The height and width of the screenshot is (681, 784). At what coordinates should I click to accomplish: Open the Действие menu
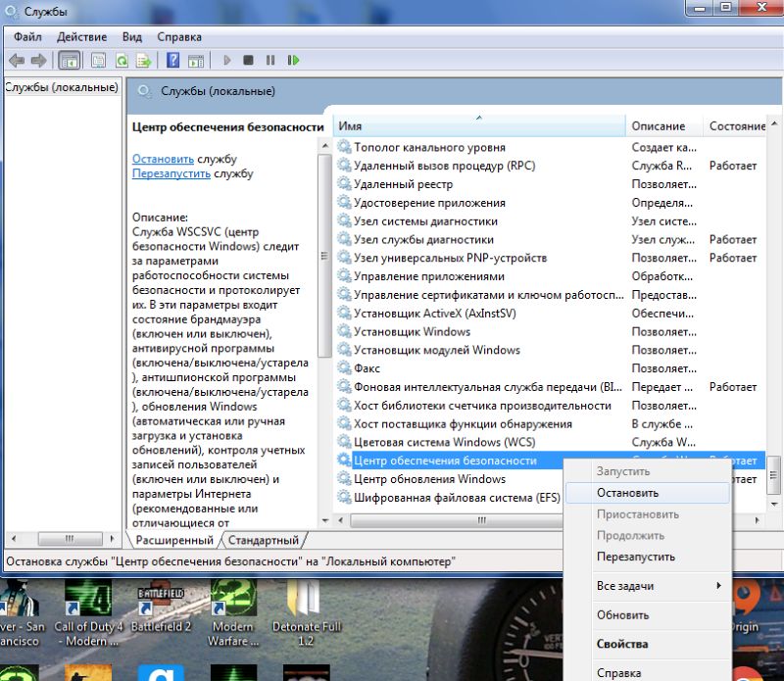coord(82,36)
